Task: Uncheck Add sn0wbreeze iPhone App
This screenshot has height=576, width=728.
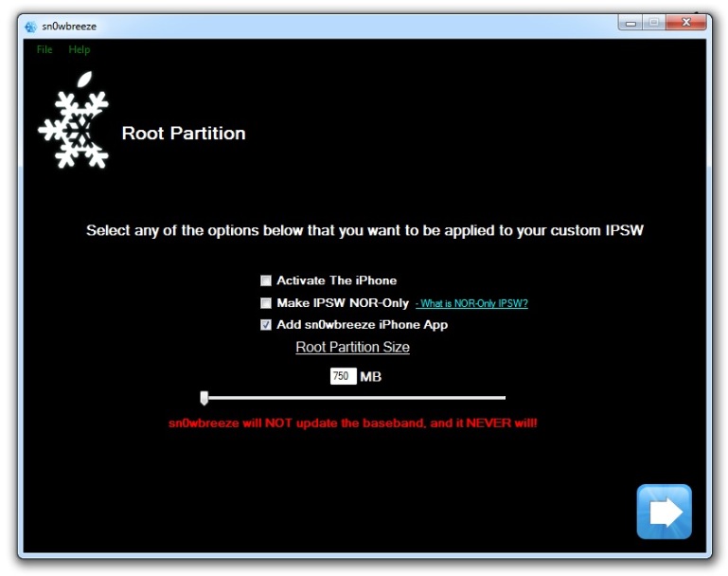Action: tap(266, 325)
